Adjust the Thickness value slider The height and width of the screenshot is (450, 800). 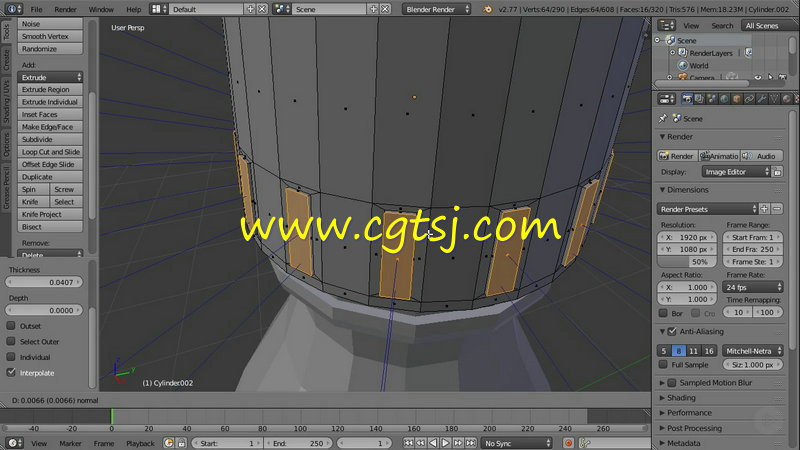[x=44, y=282]
